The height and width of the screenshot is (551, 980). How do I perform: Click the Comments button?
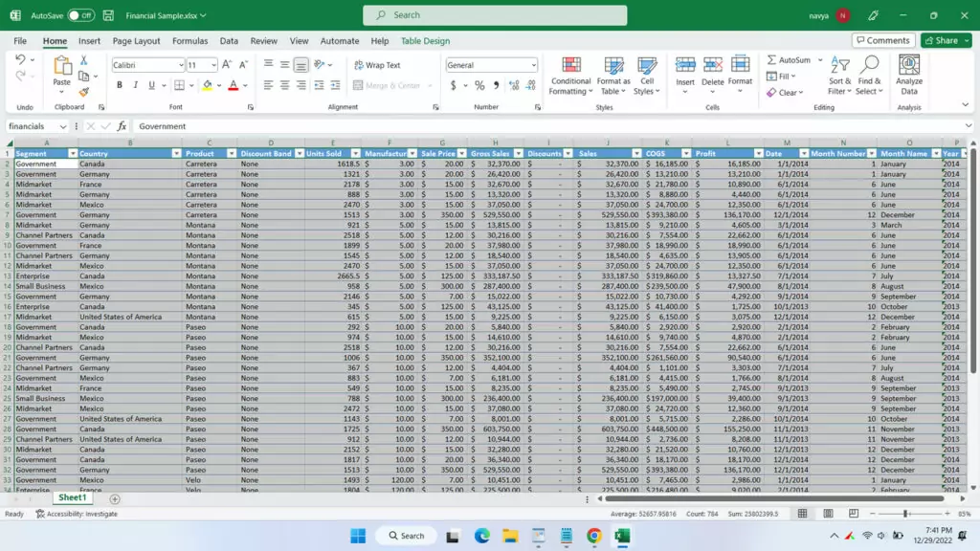(x=883, y=40)
